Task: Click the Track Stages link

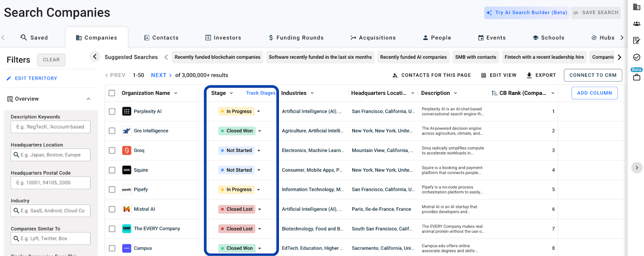Action: click(261, 93)
